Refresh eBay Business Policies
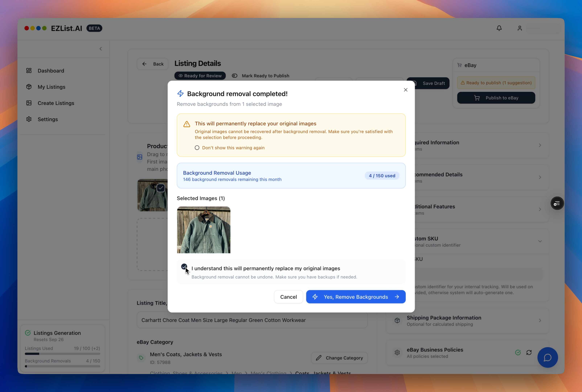The width and height of the screenshot is (582, 392). coord(529,352)
